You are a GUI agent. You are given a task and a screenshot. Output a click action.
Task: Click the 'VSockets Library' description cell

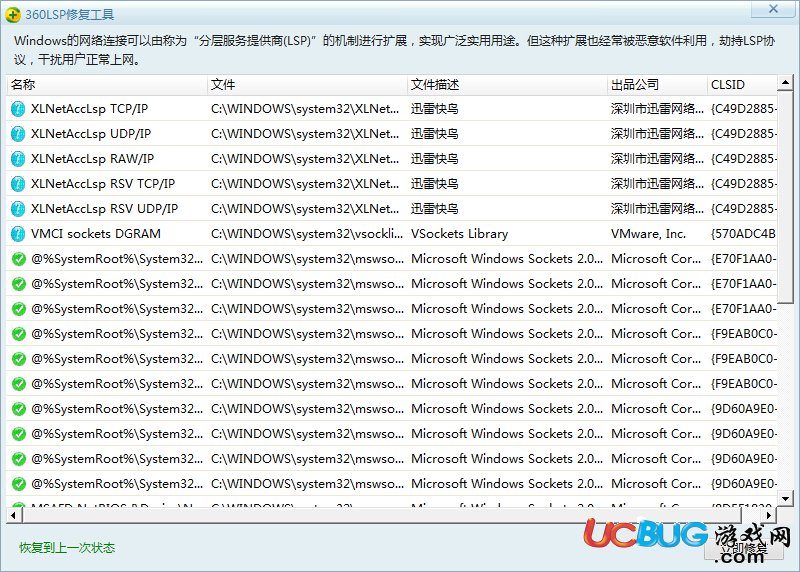coord(459,234)
